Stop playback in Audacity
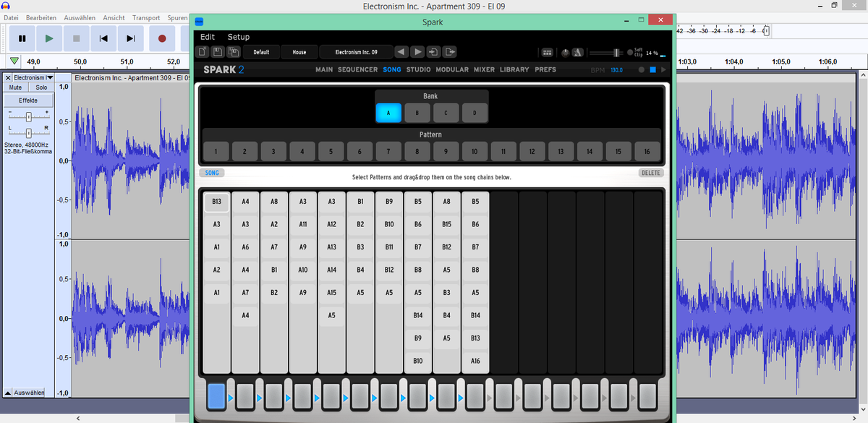The height and width of the screenshot is (423, 868). pyautogui.click(x=76, y=38)
